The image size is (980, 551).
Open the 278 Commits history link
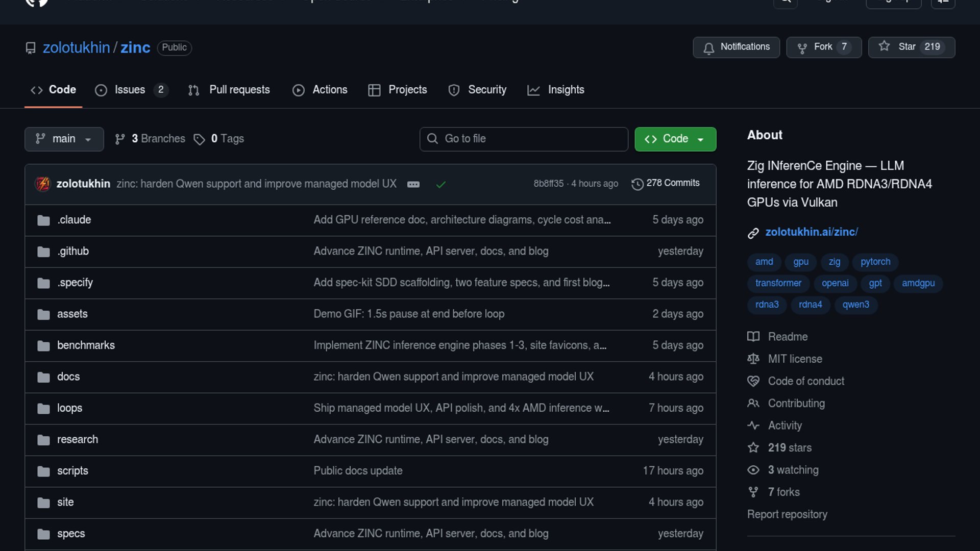(666, 183)
